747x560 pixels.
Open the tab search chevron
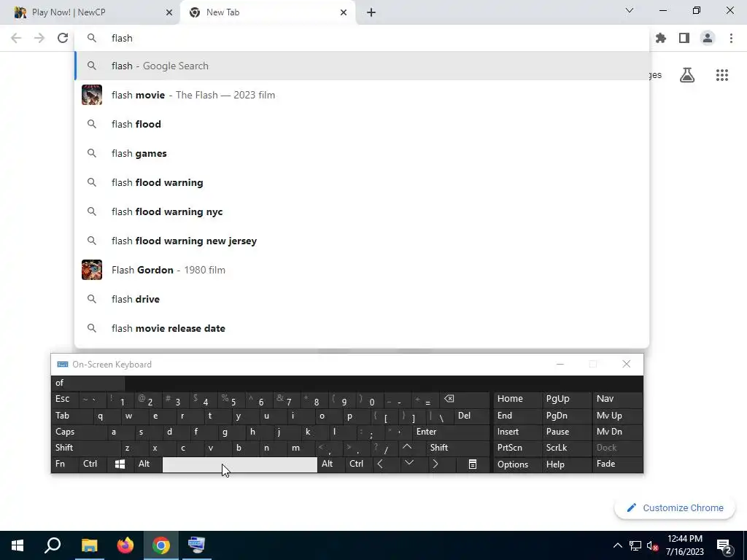[630, 10]
